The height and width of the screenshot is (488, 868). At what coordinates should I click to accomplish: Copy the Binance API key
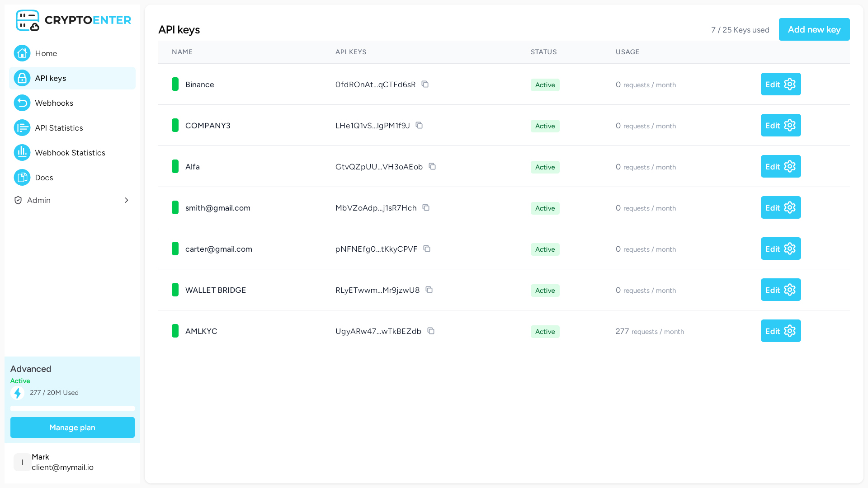(425, 84)
